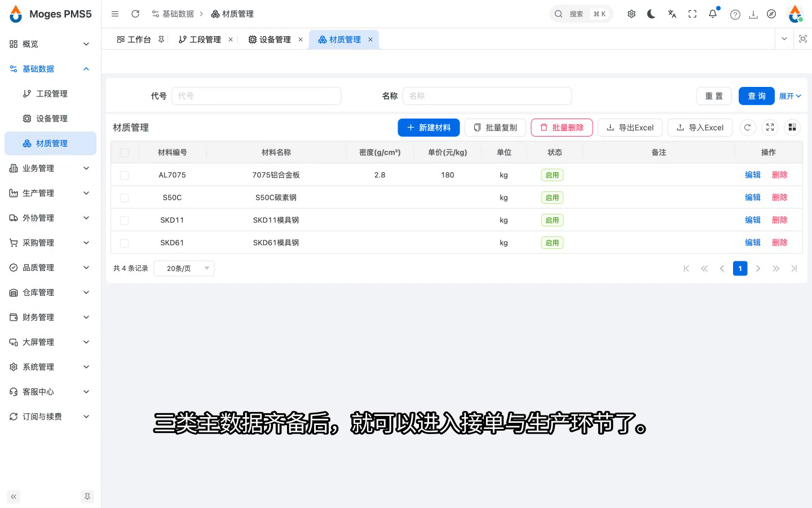Viewport: 812px width, 508px height.
Task: Open the notifications bell
Action: click(x=713, y=14)
